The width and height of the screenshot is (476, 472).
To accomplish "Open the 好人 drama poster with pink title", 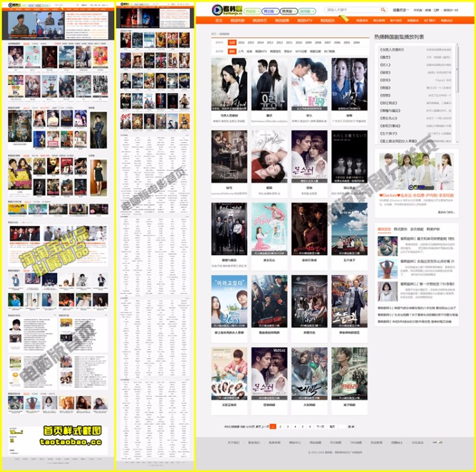I will (309, 84).
